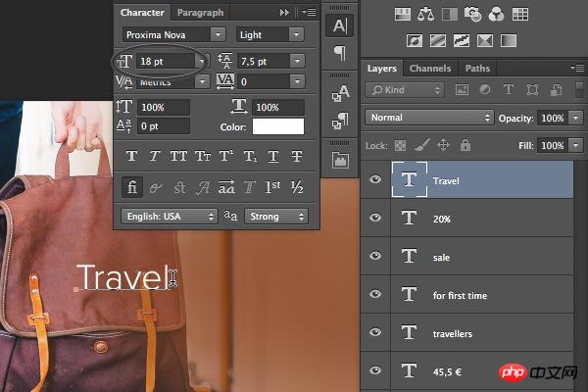Image resolution: width=588 pixels, height=392 pixels.
Task: Open the Light font style dropdown
Action: tap(296, 35)
